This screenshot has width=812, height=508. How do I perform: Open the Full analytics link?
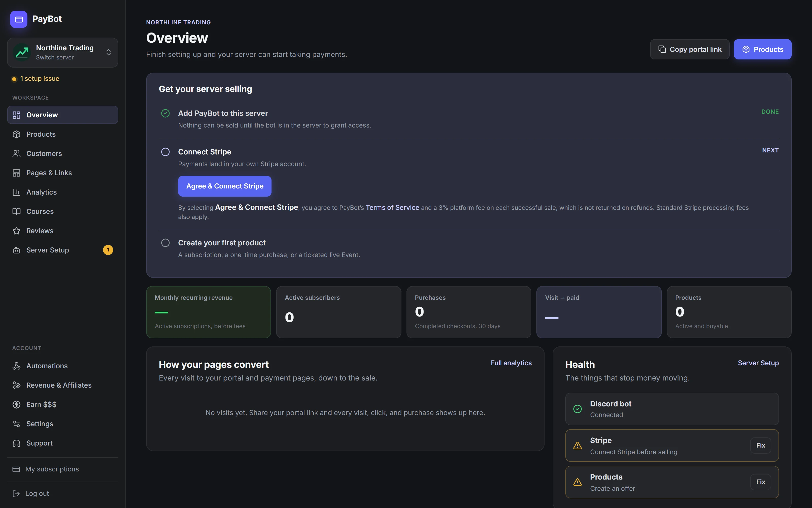click(x=511, y=363)
